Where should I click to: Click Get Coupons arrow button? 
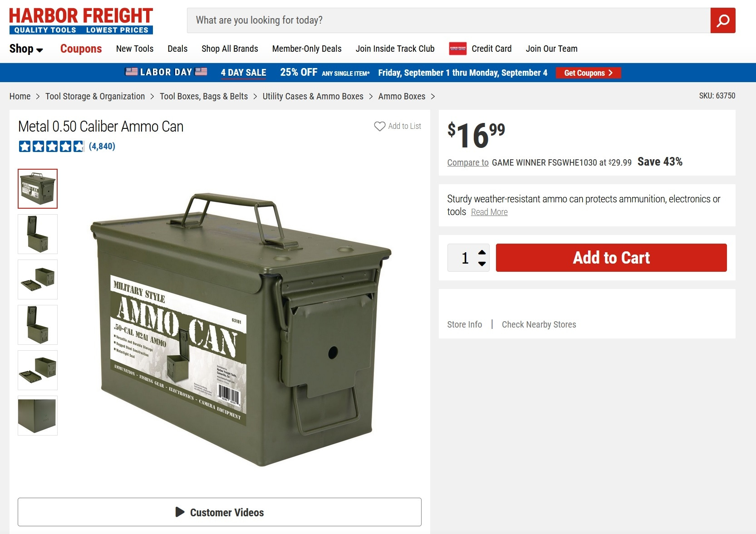click(x=588, y=73)
